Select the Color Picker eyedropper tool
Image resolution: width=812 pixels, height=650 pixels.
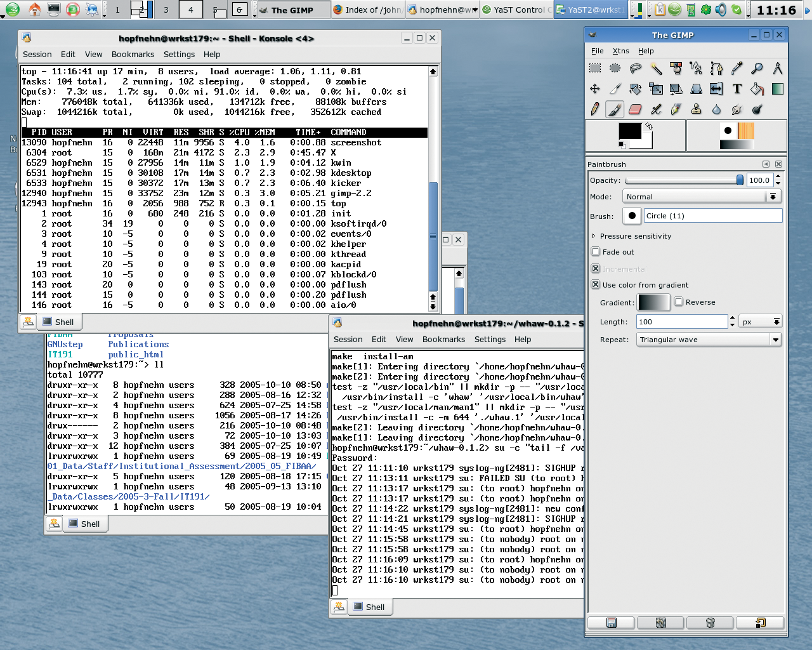[x=737, y=69]
